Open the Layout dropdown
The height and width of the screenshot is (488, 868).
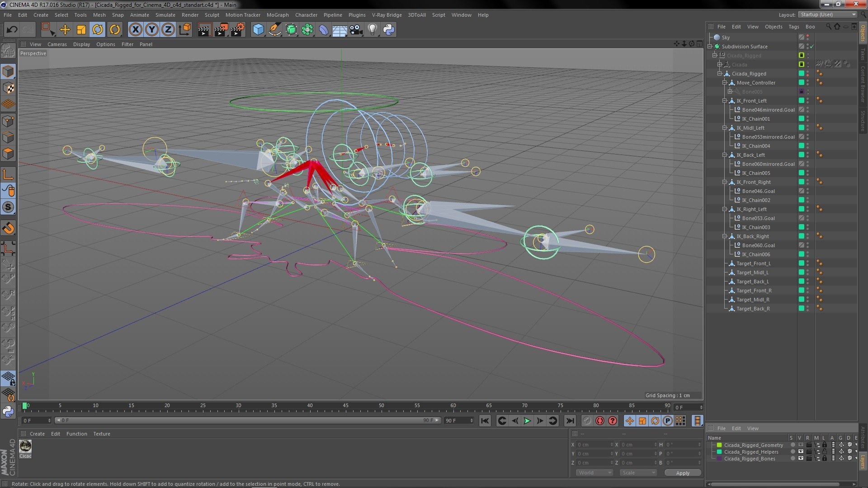pyautogui.click(x=828, y=14)
